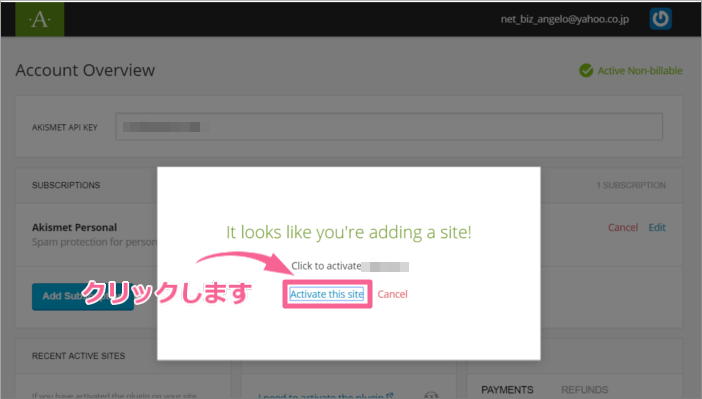Image resolution: width=702 pixels, height=399 pixels.
Task: Click the blue power sign-out icon
Action: tap(660, 19)
